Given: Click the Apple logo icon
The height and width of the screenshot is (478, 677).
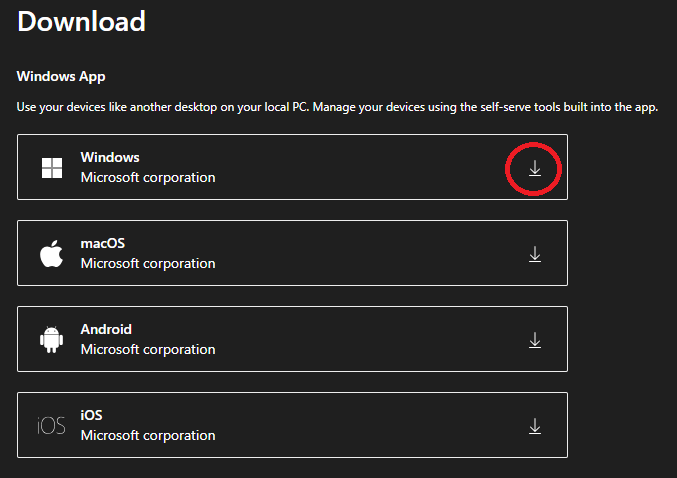Looking at the screenshot, I should [51, 253].
